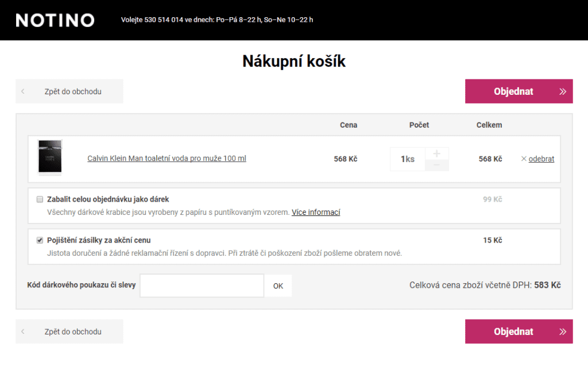Screen dimensions: 588x385
Task: Click Pojištění zásilky za akční cenu label
Action: click(99, 240)
